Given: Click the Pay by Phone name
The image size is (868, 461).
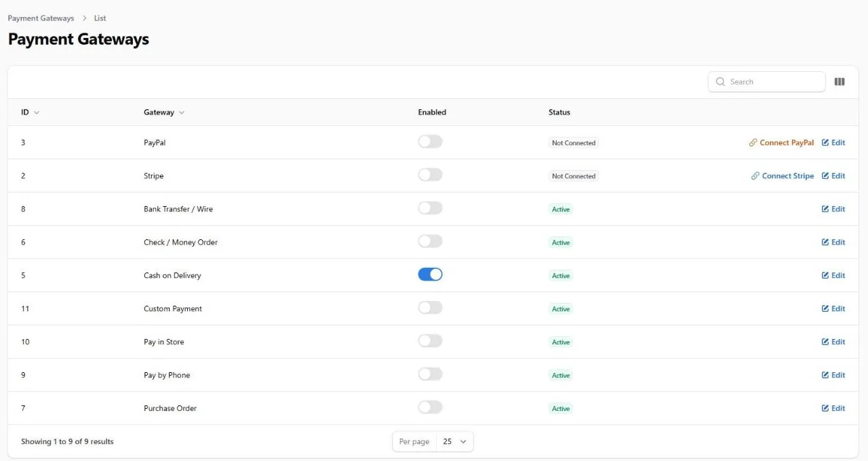Looking at the screenshot, I should (167, 376).
